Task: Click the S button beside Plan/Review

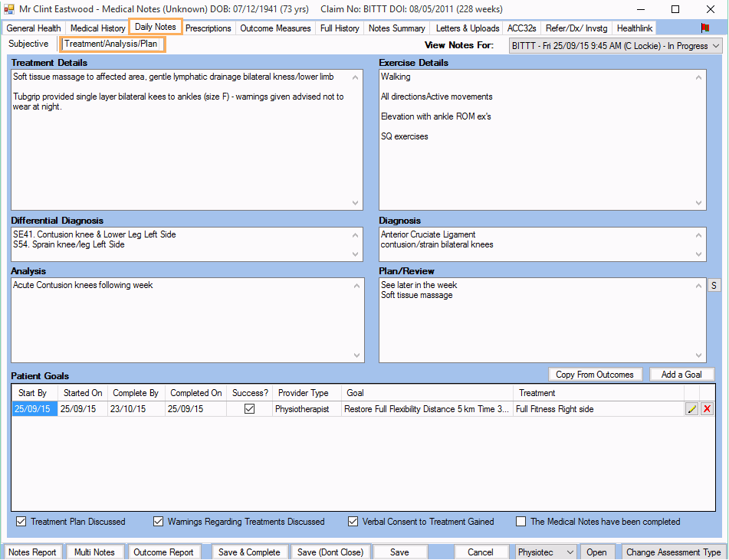Action: (714, 286)
